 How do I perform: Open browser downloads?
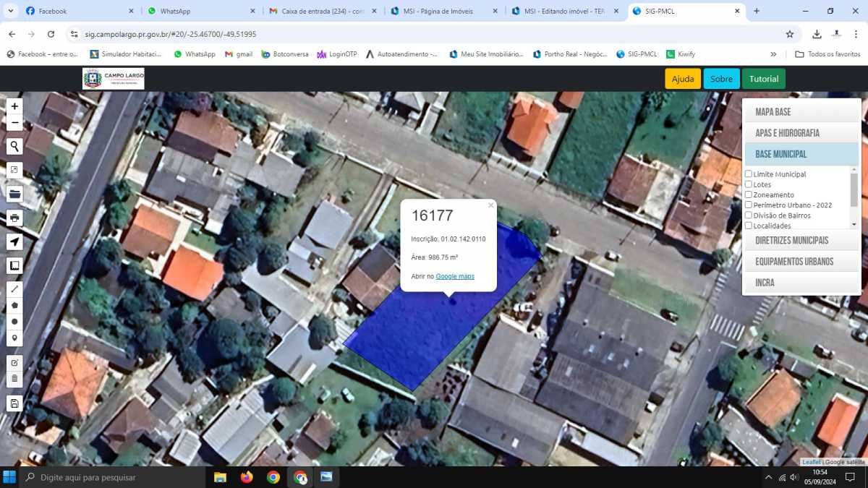tap(817, 34)
